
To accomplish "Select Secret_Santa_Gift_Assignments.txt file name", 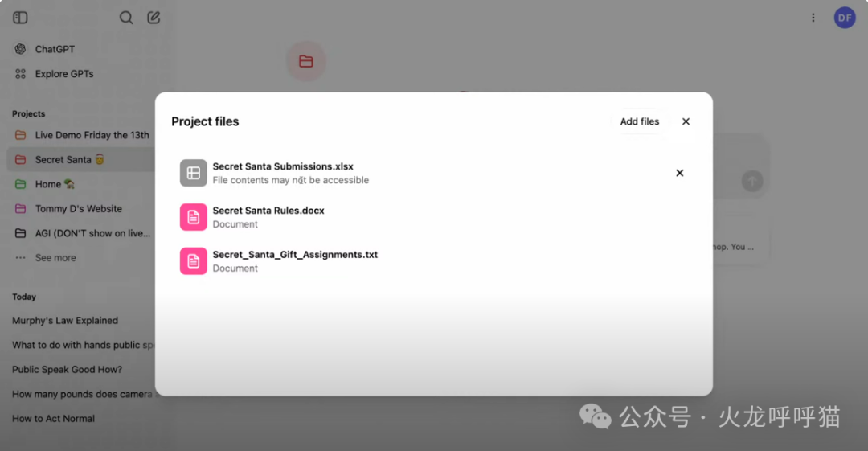I will click(295, 254).
